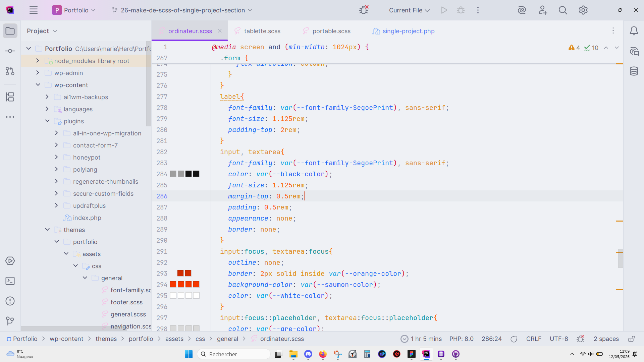This screenshot has width=644, height=362.
Task: Open the git branch dropdown
Action: [x=182, y=10]
